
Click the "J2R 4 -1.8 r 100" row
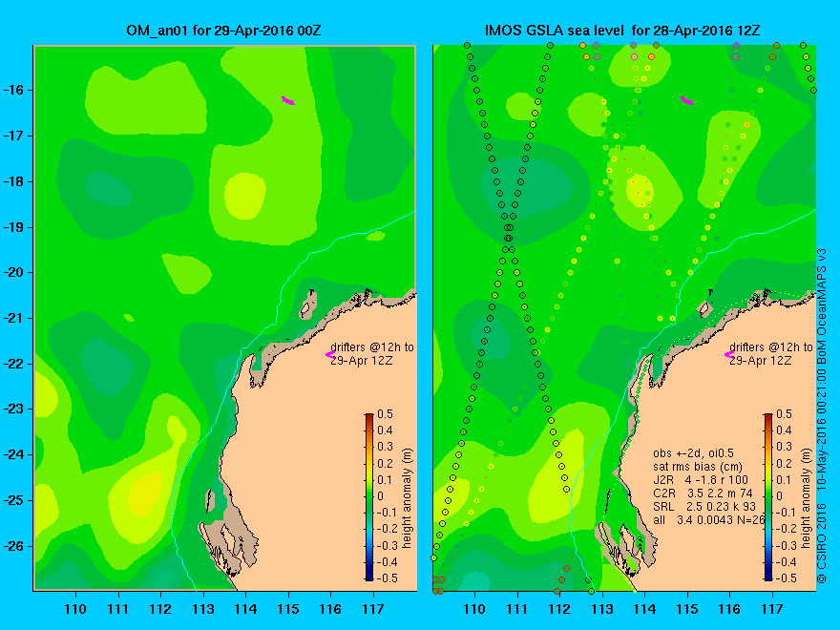coord(701,479)
